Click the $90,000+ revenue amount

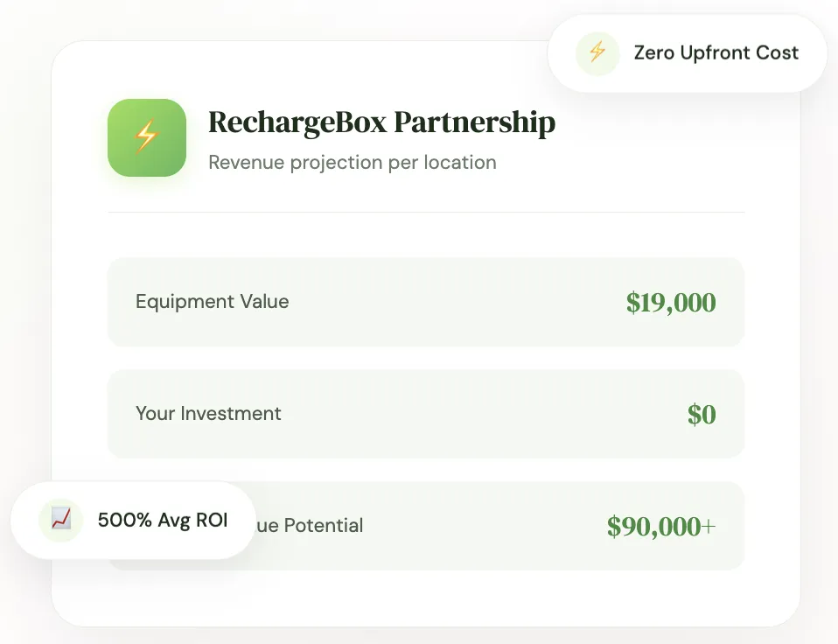coord(661,526)
